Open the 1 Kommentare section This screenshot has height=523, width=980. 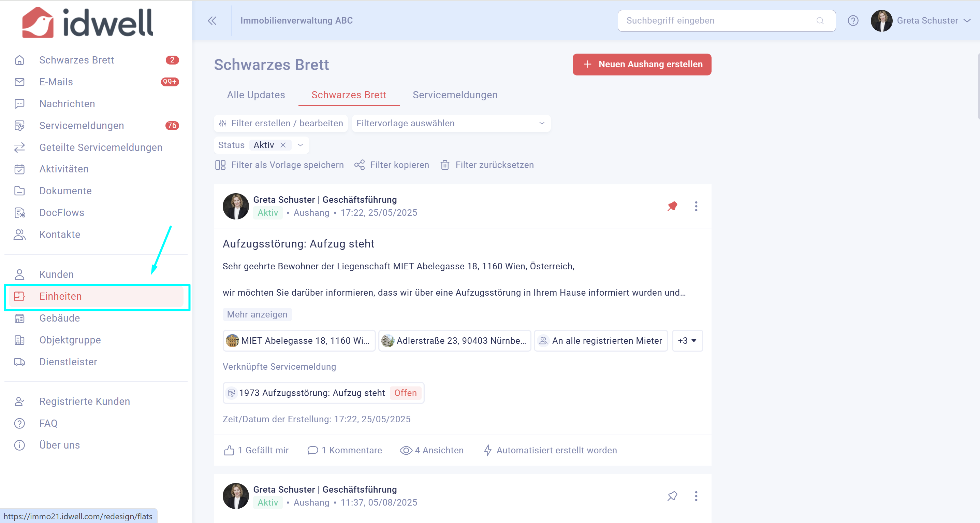click(345, 450)
